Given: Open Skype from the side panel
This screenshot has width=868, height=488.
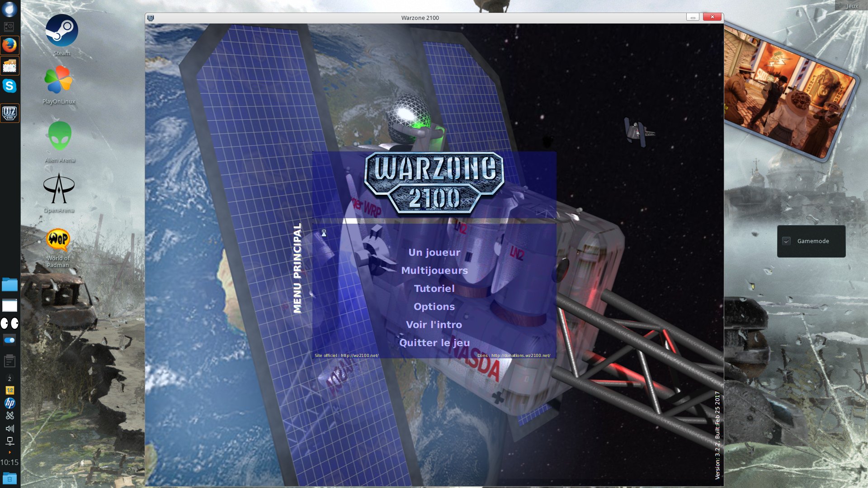Looking at the screenshot, I should click(x=9, y=86).
